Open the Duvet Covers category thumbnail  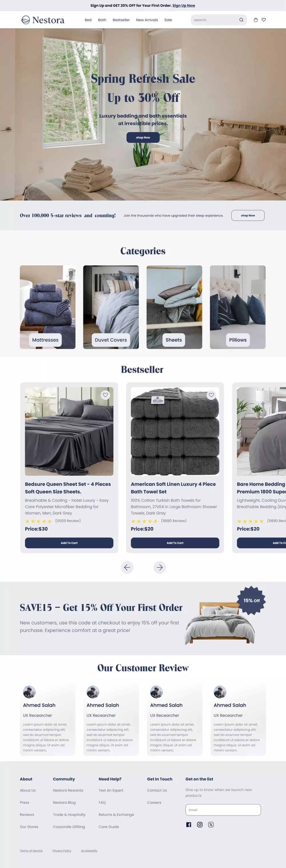coord(111,307)
